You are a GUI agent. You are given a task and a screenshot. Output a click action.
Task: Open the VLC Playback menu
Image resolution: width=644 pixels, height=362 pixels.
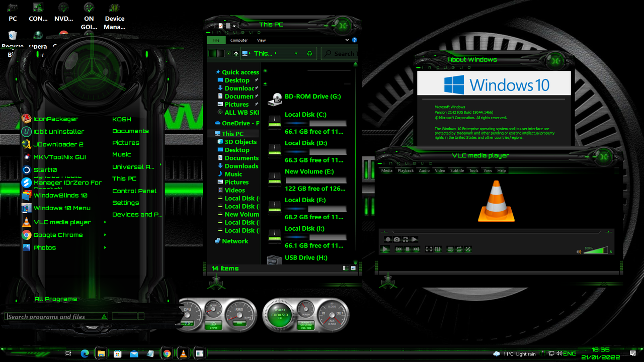pyautogui.click(x=406, y=170)
